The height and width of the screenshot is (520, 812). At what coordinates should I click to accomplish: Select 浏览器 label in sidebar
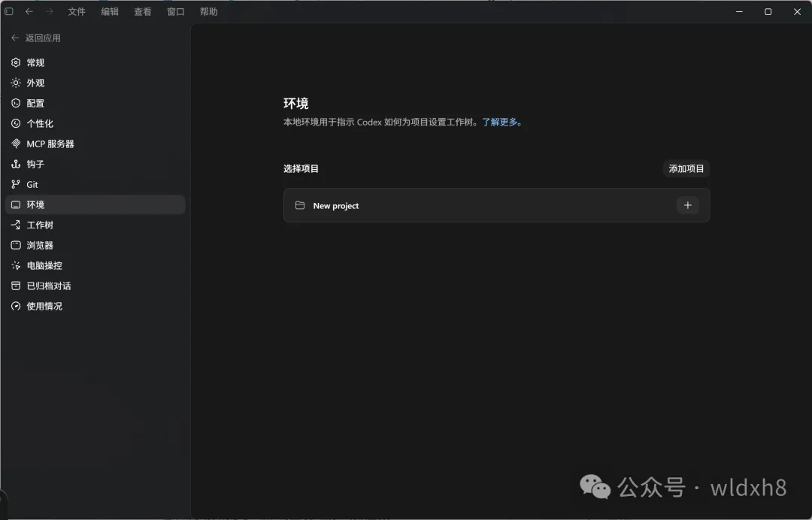40,245
